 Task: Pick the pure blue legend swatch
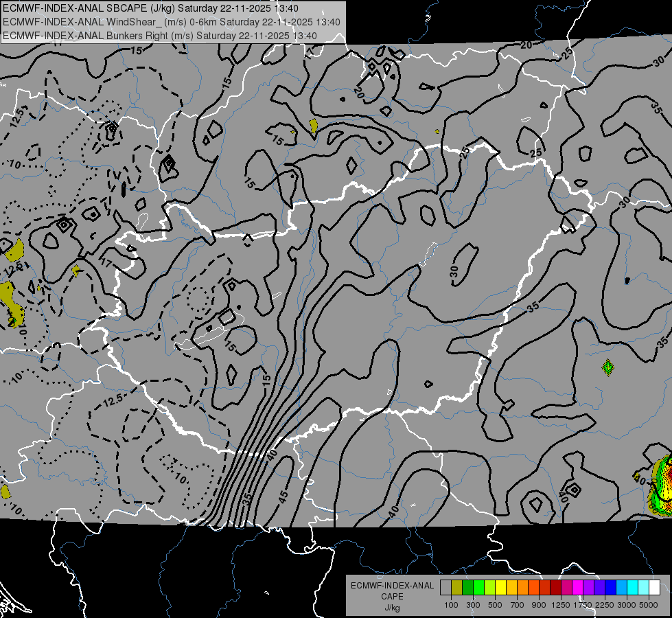coord(610,587)
